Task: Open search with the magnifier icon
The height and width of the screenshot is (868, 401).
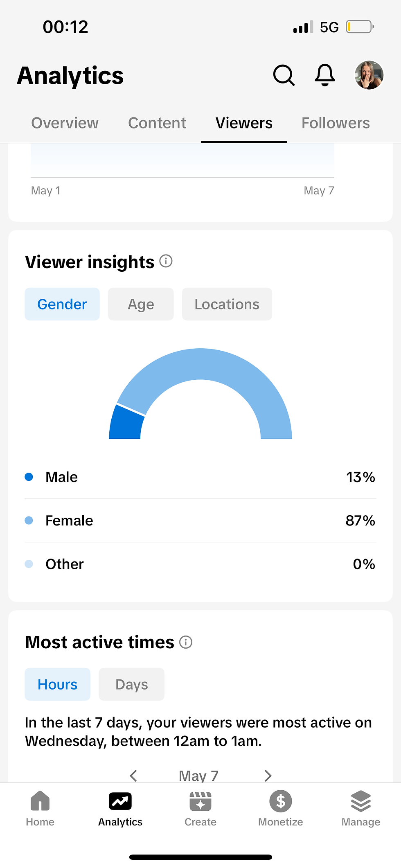Action: [x=284, y=75]
